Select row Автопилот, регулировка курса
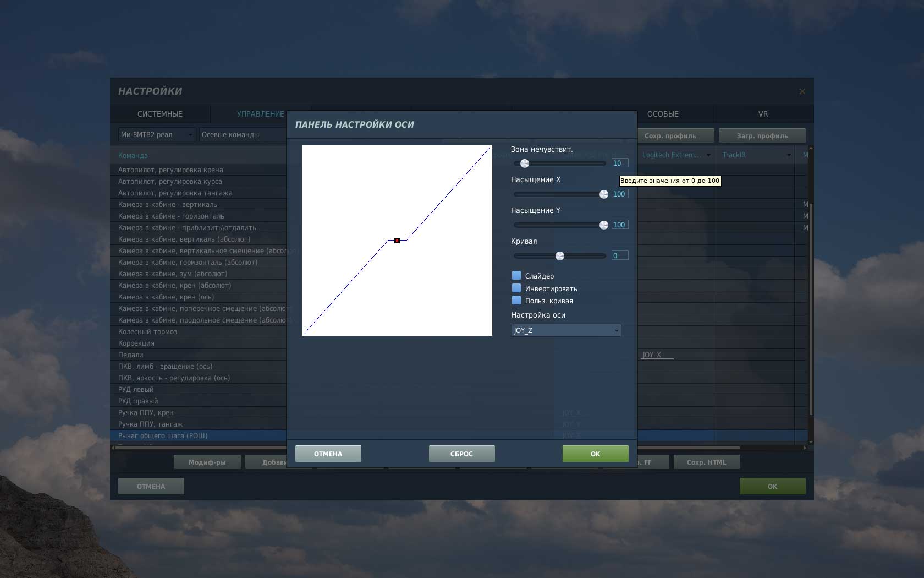 199,181
